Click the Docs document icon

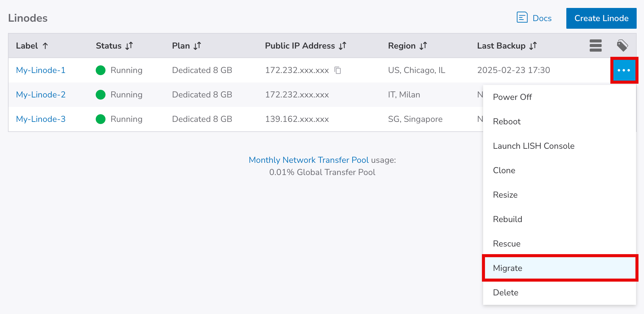522,18
